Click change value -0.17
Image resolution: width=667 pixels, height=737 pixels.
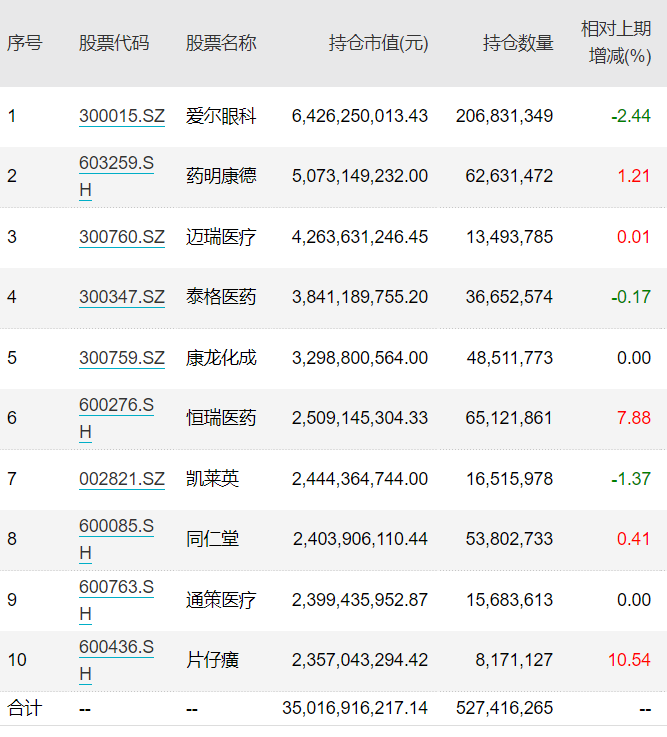[x=631, y=297]
